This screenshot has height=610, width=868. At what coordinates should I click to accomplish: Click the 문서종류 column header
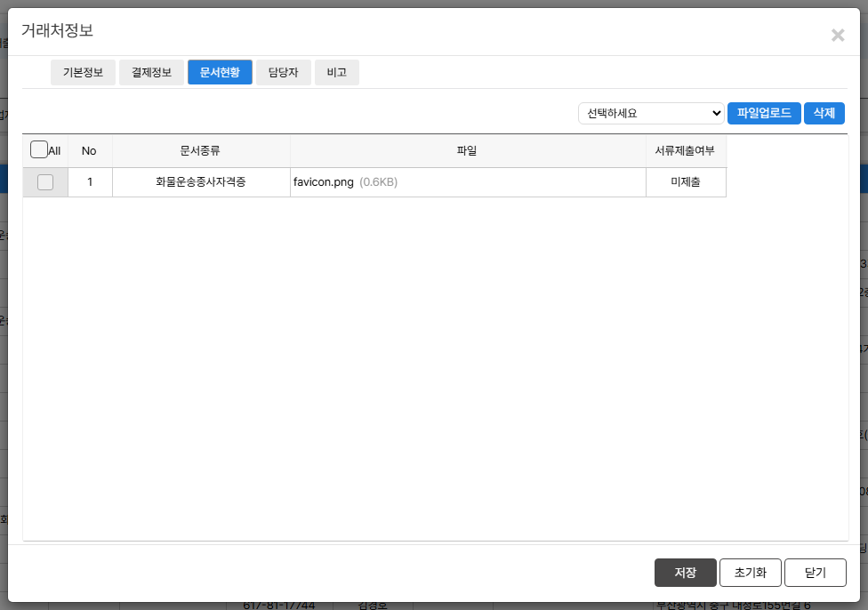point(201,151)
